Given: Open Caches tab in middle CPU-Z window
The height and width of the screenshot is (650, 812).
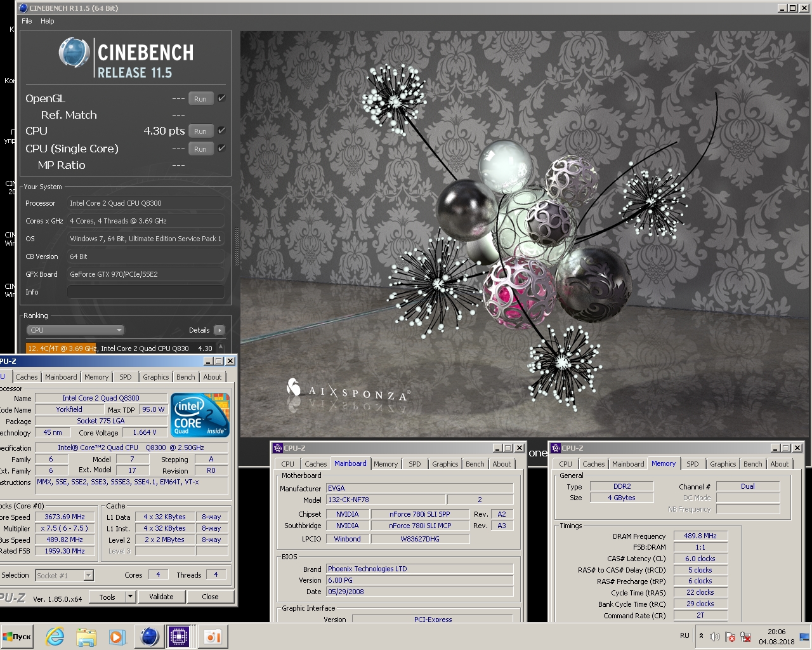Looking at the screenshot, I should point(316,464).
